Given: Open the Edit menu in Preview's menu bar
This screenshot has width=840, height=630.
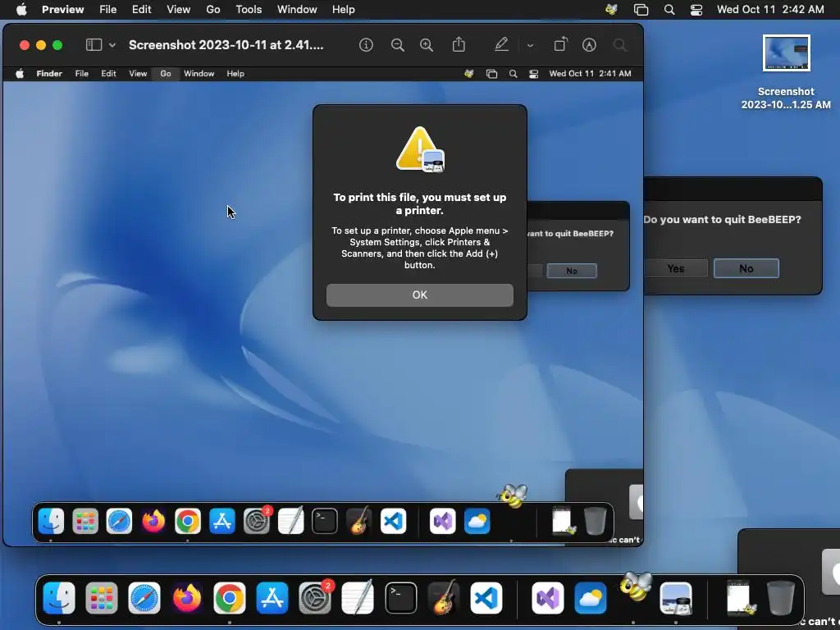Looking at the screenshot, I should pos(141,9).
